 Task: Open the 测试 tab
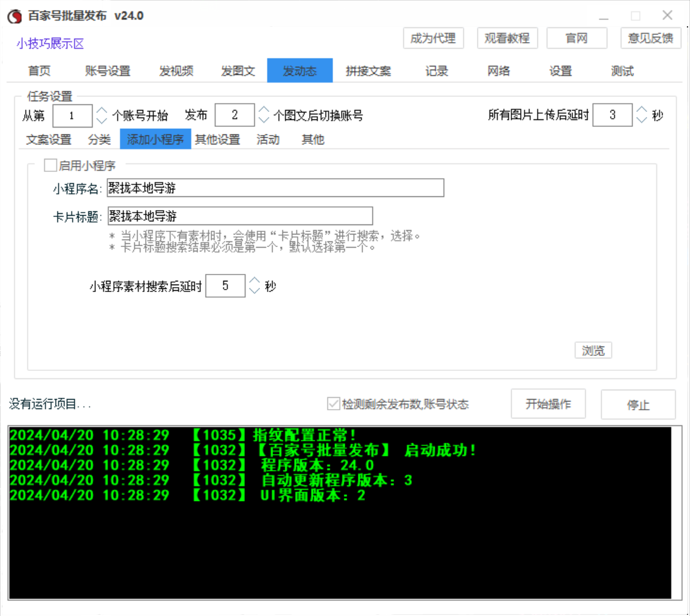pos(622,71)
